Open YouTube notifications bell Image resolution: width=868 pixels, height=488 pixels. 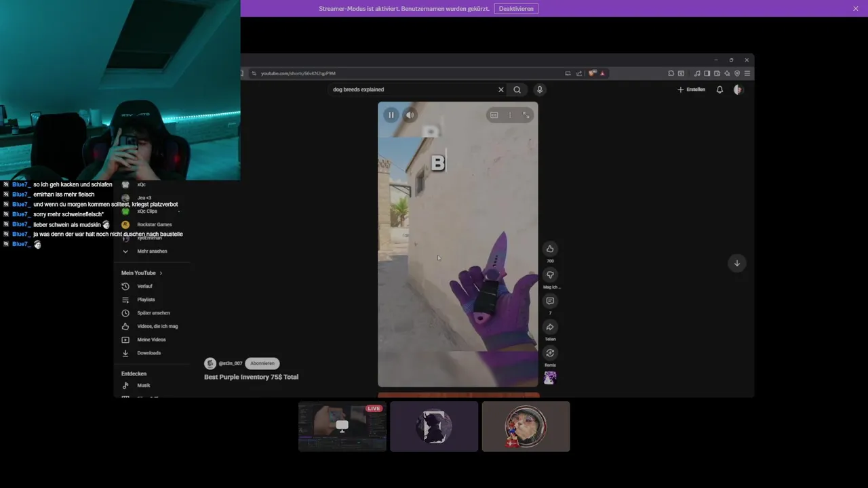(719, 89)
